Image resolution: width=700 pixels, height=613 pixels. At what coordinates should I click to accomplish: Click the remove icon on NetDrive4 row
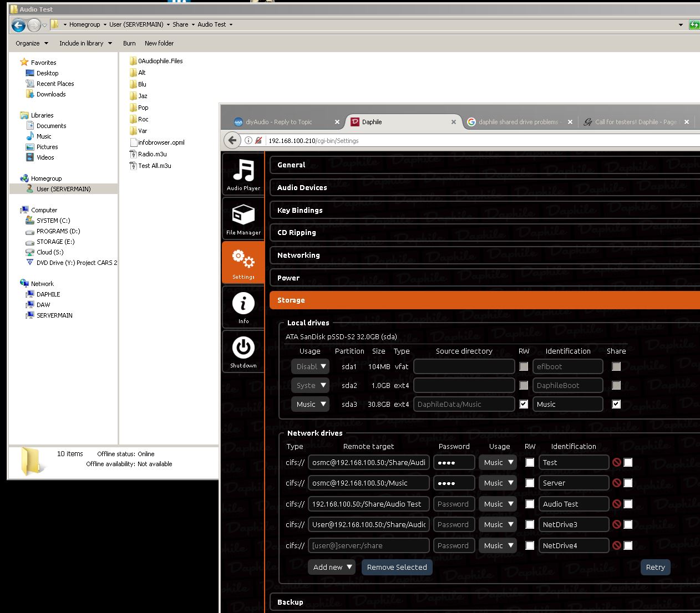coord(617,545)
